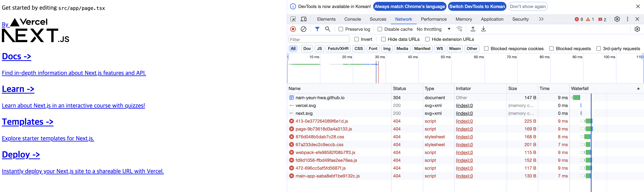Open the No throttling dropdown
This screenshot has width=644, height=192.
tap(434, 29)
